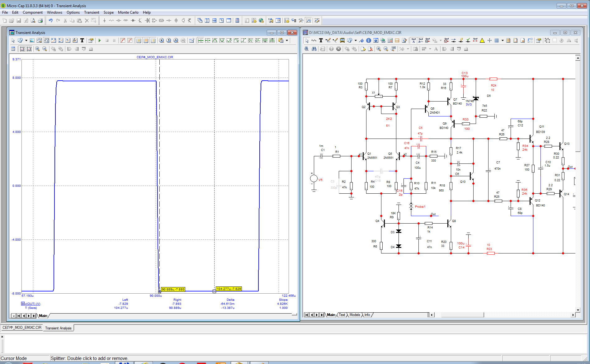Click the yellow warning triangle icon

tap(482, 40)
